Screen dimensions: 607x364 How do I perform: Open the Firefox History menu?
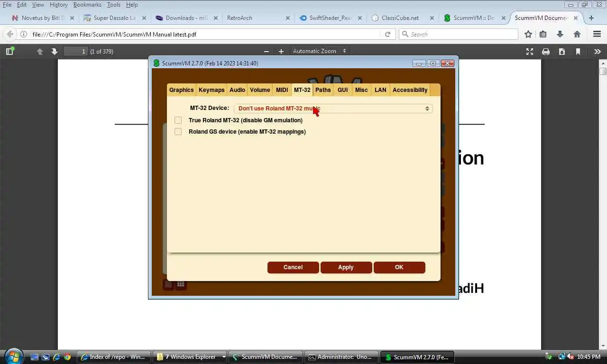click(59, 5)
